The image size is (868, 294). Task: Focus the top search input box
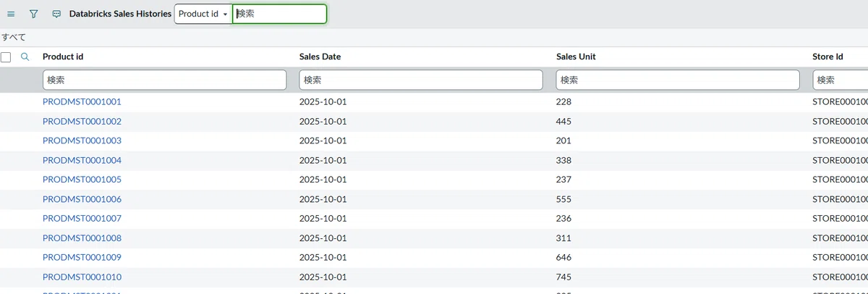tap(279, 14)
